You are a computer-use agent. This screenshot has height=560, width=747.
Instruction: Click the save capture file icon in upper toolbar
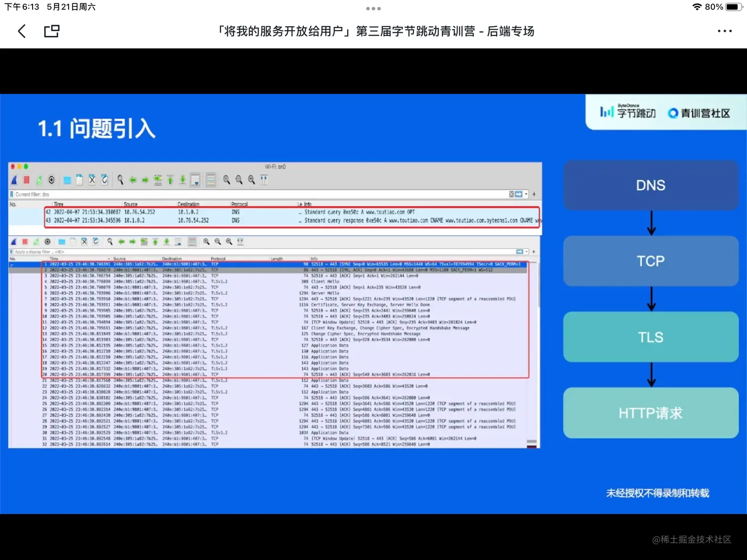click(80, 180)
